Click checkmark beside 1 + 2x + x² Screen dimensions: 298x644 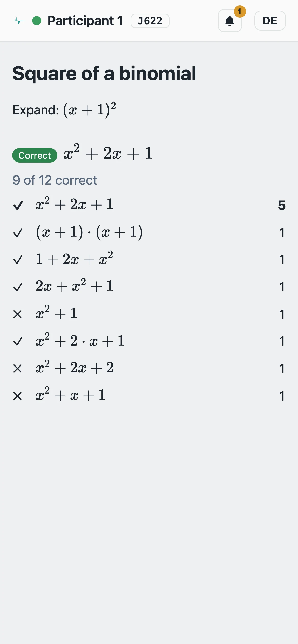coord(18,259)
